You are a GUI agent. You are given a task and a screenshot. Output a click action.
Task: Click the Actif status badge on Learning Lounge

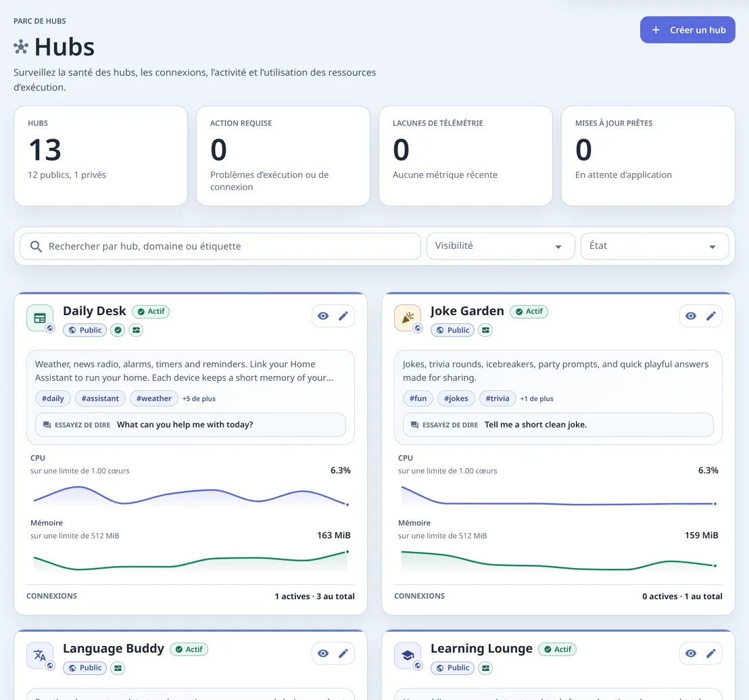click(x=558, y=649)
